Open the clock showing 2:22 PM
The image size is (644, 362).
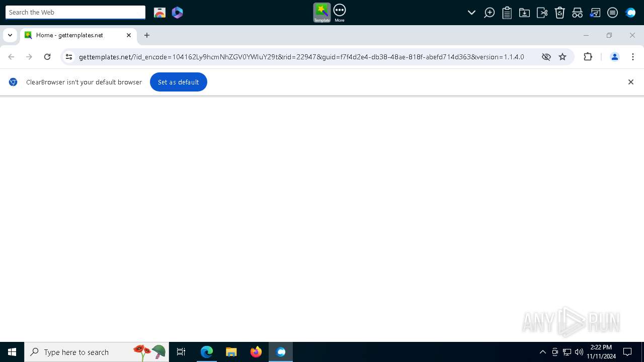pyautogui.click(x=601, y=352)
